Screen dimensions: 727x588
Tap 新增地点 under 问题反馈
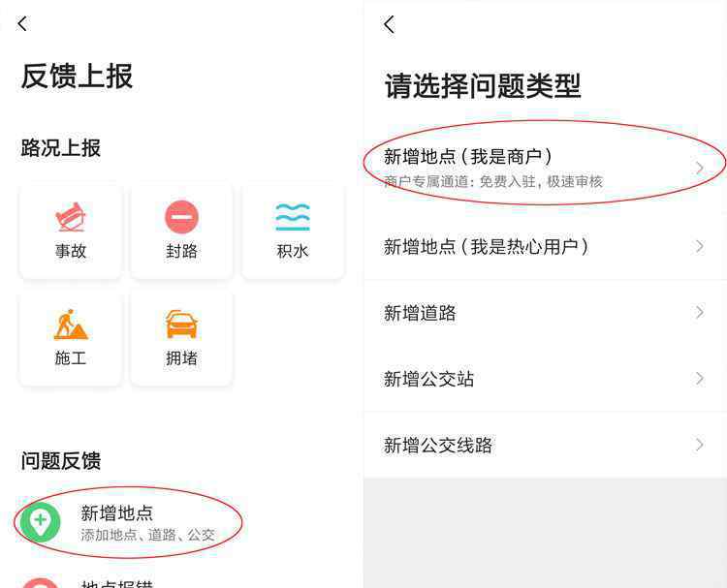tap(117, 513)
